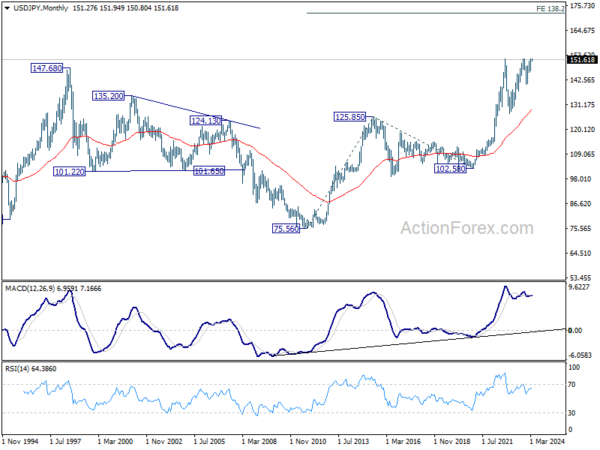Click the USDJPY,Monthly chart title
This screenshot has width=600, height=450.
click(41, 8)
